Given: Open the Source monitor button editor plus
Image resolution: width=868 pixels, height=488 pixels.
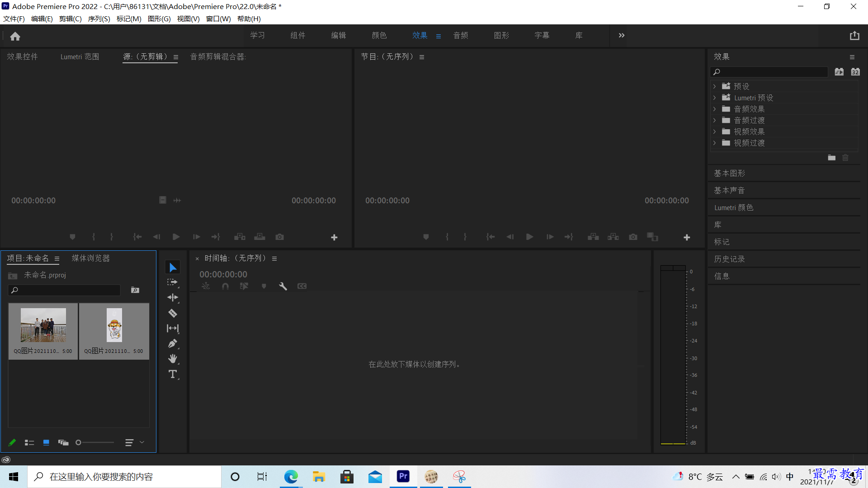Looking at the screenshot, I should pyautogui.click(x=334, y=237).
